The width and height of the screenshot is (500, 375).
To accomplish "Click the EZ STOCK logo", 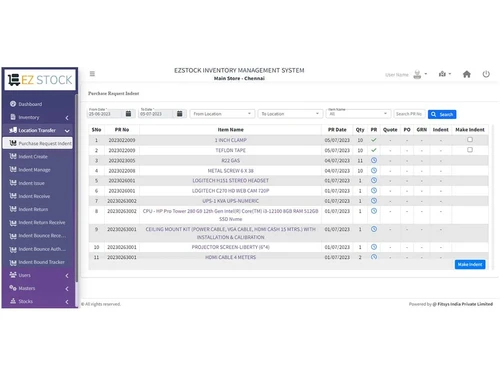I will click(x=40, y=80).
